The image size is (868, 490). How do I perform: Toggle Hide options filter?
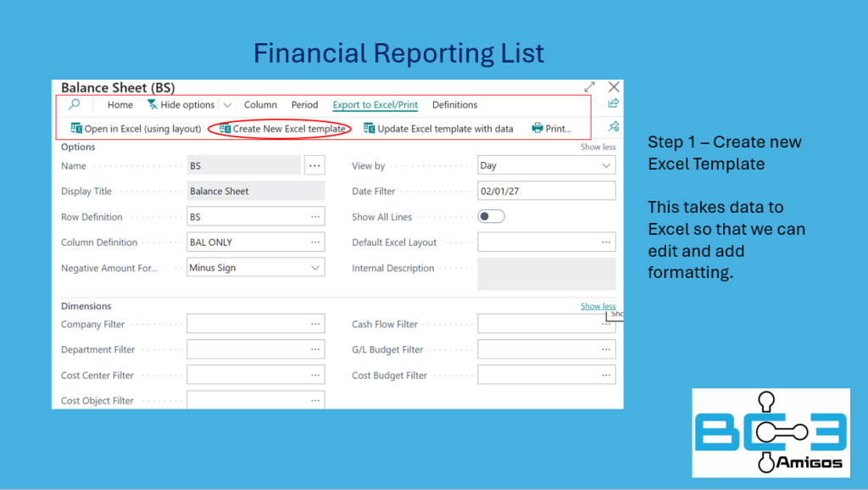point(181,105)
